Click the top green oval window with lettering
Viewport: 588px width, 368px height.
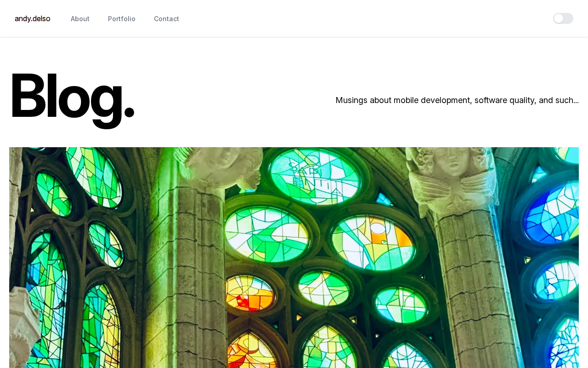click(312, 176)
